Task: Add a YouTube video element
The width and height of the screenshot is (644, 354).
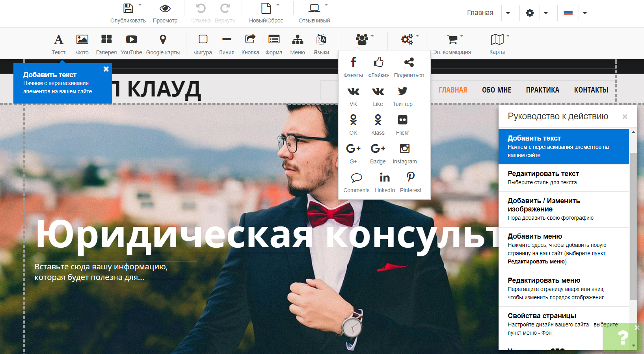Action: (131, 44)
